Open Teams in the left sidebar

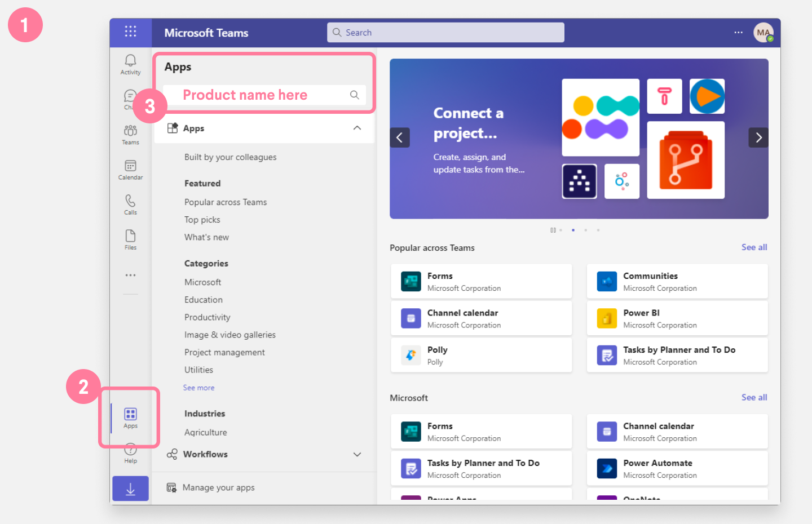130,134
